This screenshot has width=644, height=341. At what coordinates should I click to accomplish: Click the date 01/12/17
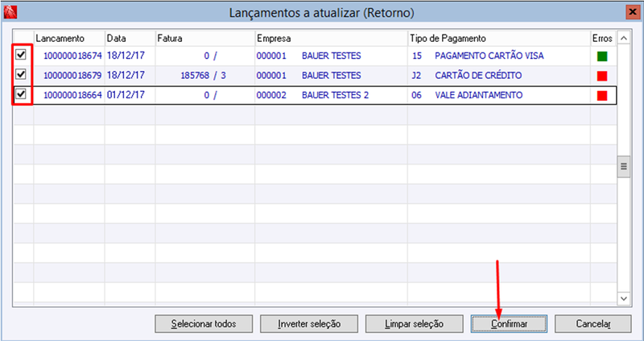click(x=126, y=94)
